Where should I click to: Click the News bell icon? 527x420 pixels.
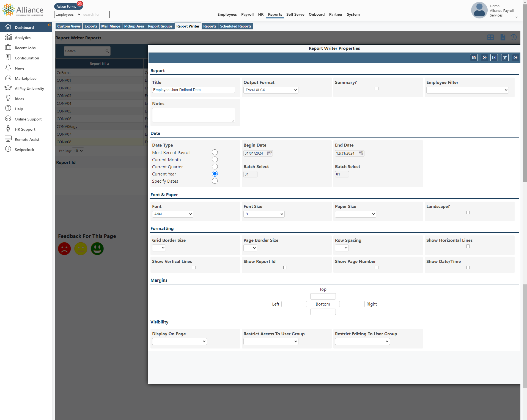pos(8,68)
